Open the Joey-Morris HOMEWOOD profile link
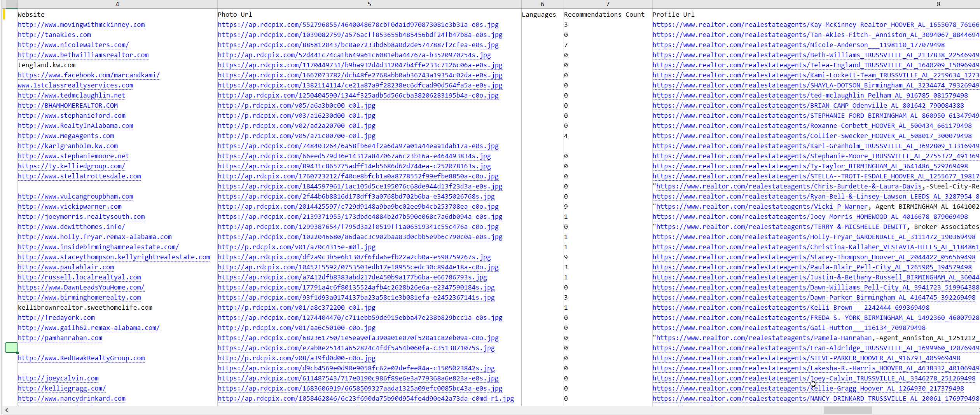Viewport: 980px width, 415px height. (x=810, y=216)
